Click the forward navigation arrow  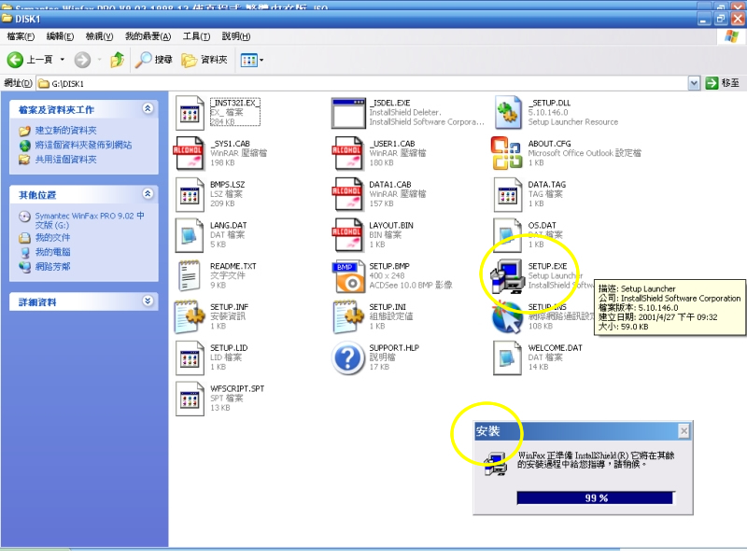click(82, 60)
